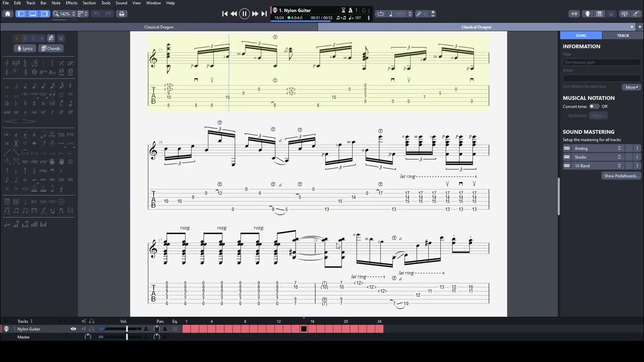Adjust the relative speed stepper arrows
The width and height of the screenshot is (644, 362).
pyautogui.click(x=410, y=14)
